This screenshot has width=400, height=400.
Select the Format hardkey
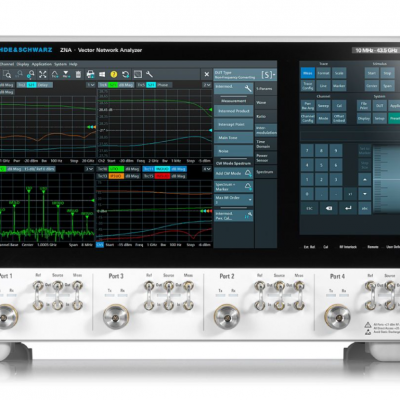click(323, 73)
